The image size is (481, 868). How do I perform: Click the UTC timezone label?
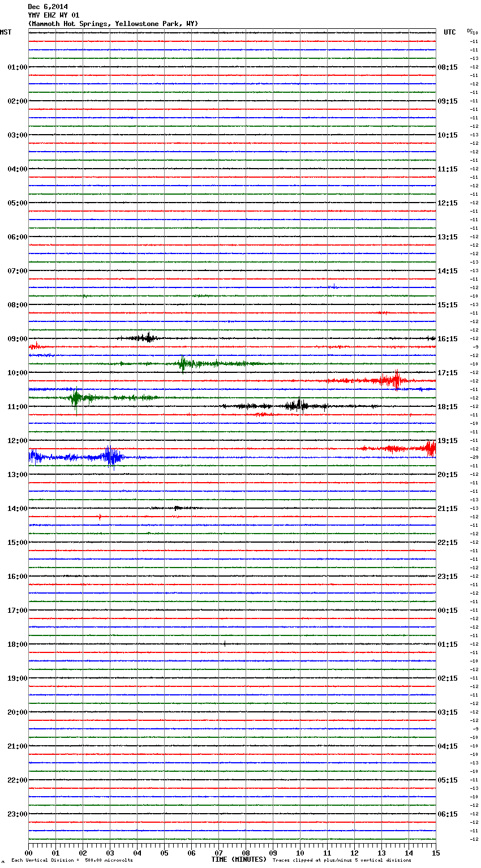point(450,32)
